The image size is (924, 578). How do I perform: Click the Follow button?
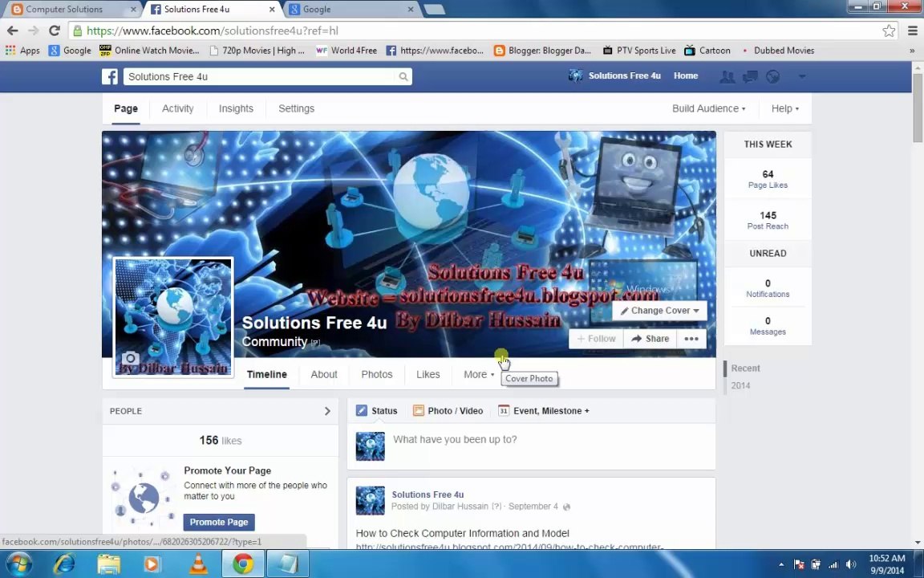pos(597,339)
